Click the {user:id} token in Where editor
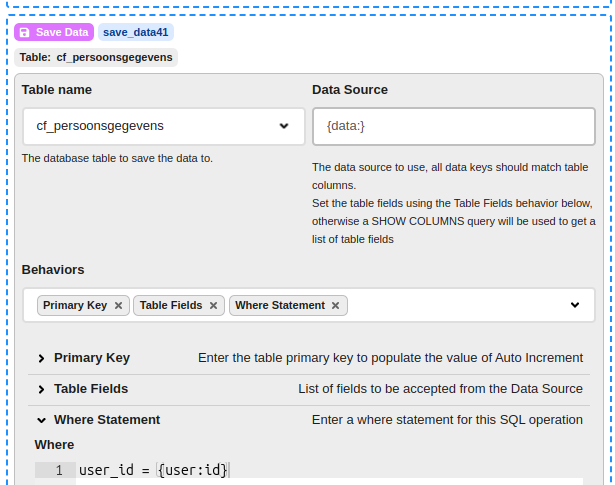Image resolution: width=615 pixels, height=485 pixels. 193,469
